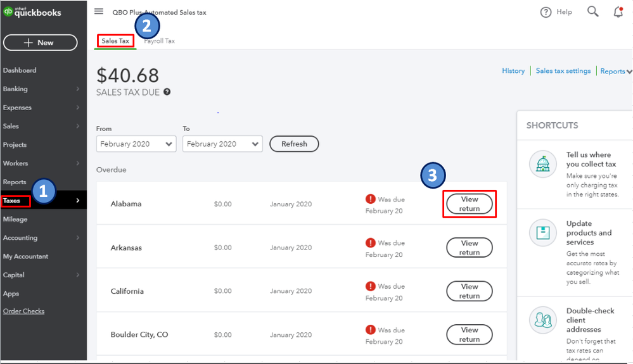The image size is (633, 364).
Task: Open Reports in the sidebar
Action: [x=15, y=182]
